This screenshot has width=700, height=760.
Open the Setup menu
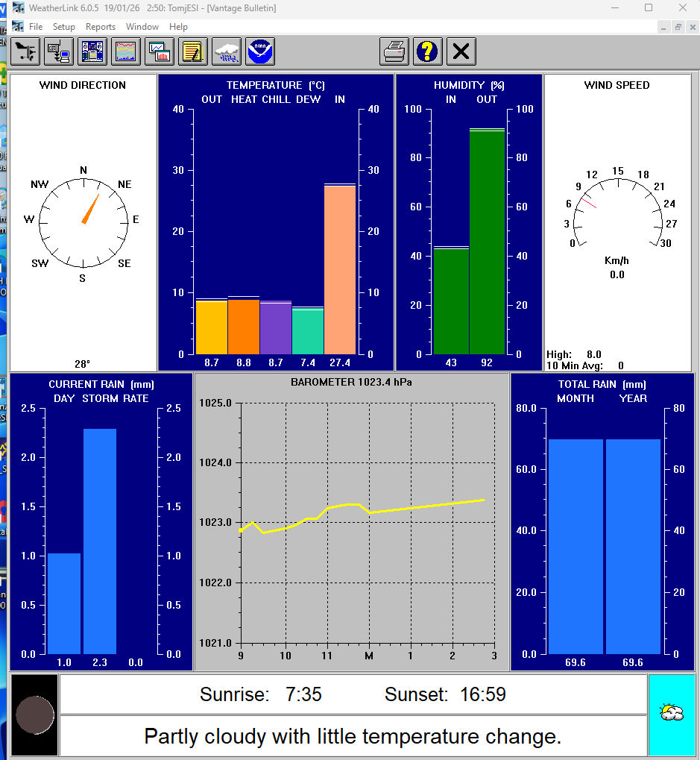64,27
